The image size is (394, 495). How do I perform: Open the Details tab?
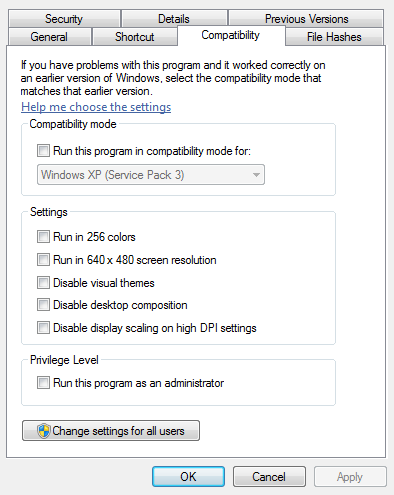pos(174,19)
